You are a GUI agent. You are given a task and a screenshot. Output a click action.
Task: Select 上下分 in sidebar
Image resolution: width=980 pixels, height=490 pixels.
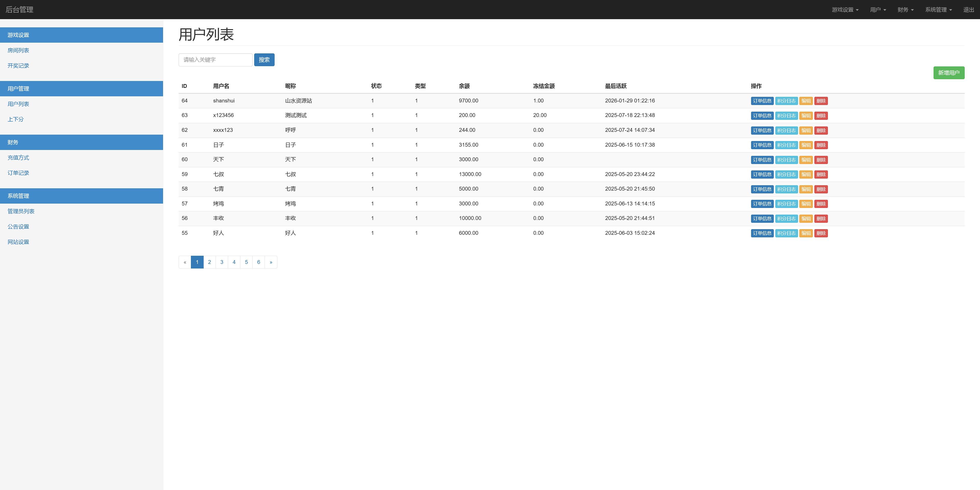tap(16, 119)
